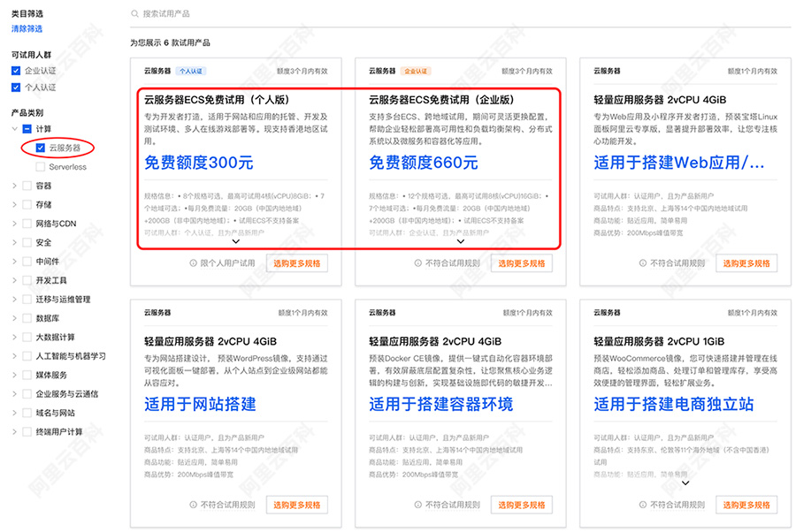
Task: Check the 安全 category checkbox
Action: click(x=27, y=242)
